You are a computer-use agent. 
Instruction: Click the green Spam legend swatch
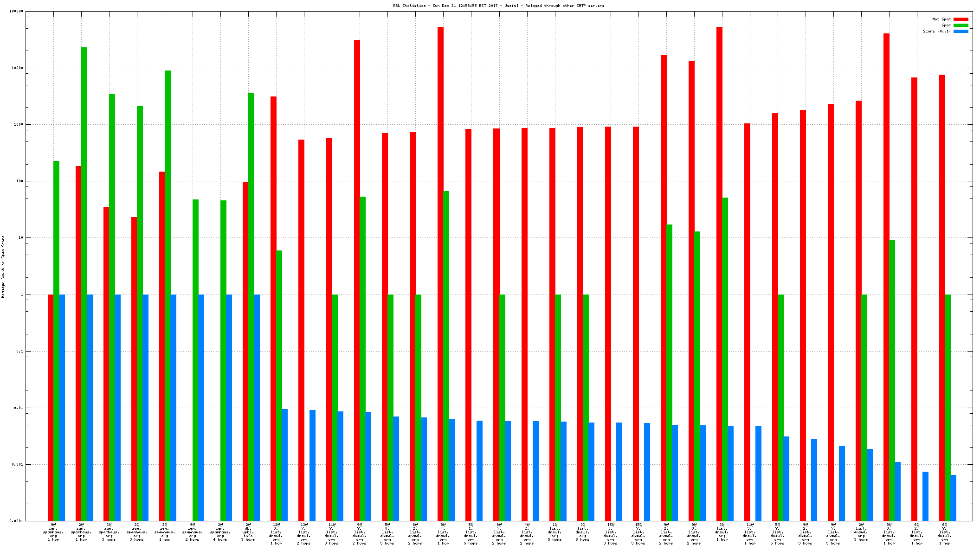click(x=961, y=26)
